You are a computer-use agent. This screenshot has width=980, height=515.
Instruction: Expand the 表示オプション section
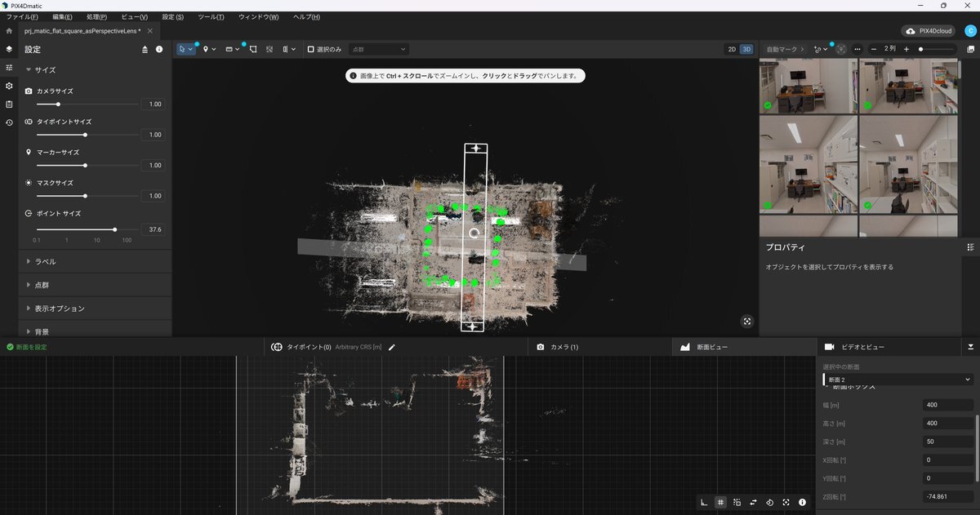tap(59, 309)
